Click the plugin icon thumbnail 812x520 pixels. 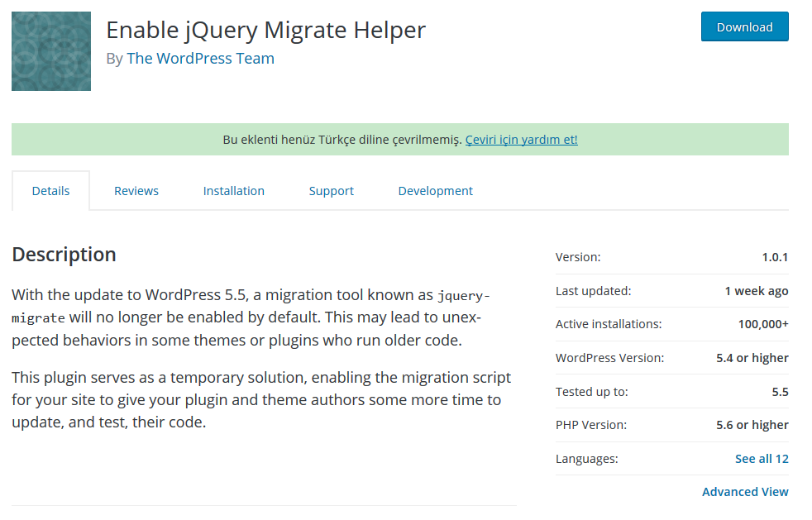pos(51,51)
